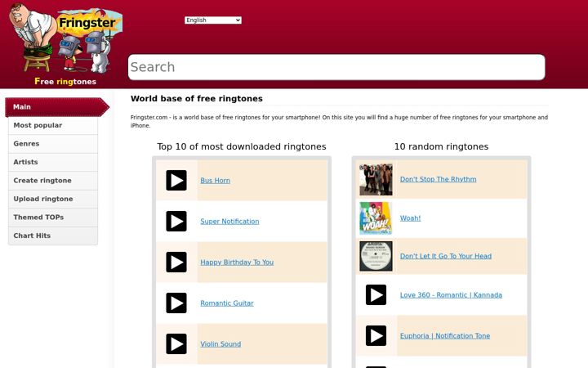Focus the Search input field
588x368 pixels.
[x=336, y=67]
